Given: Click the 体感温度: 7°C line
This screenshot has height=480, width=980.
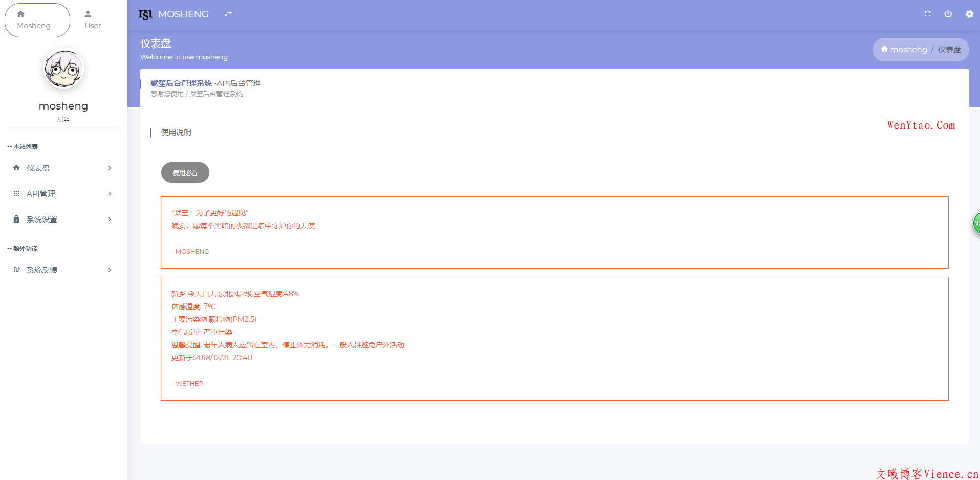Looking at the screenshot, I should (x=193, y=307).
